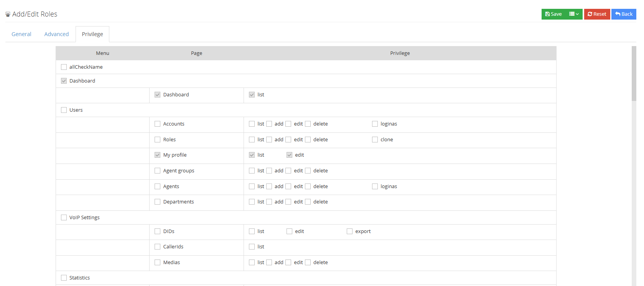Click the Save button

coord(553,14)
